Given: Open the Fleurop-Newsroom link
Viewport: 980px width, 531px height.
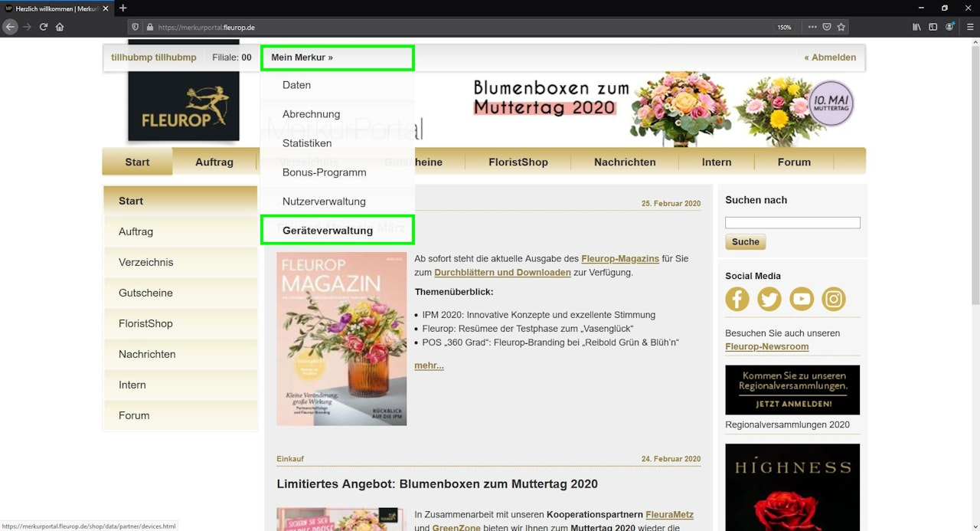Looking at the screenshot, I should 767,346.
